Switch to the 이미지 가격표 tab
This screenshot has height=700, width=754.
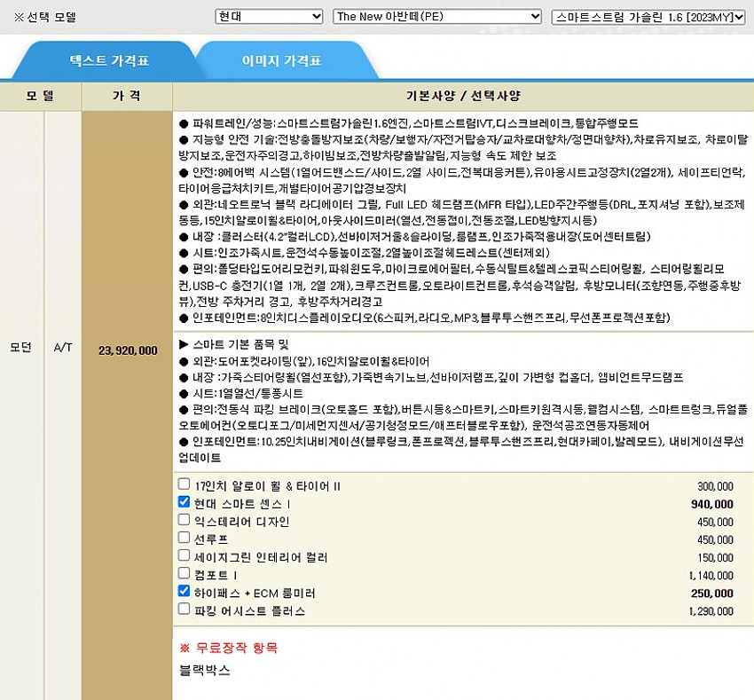[281, 61]
